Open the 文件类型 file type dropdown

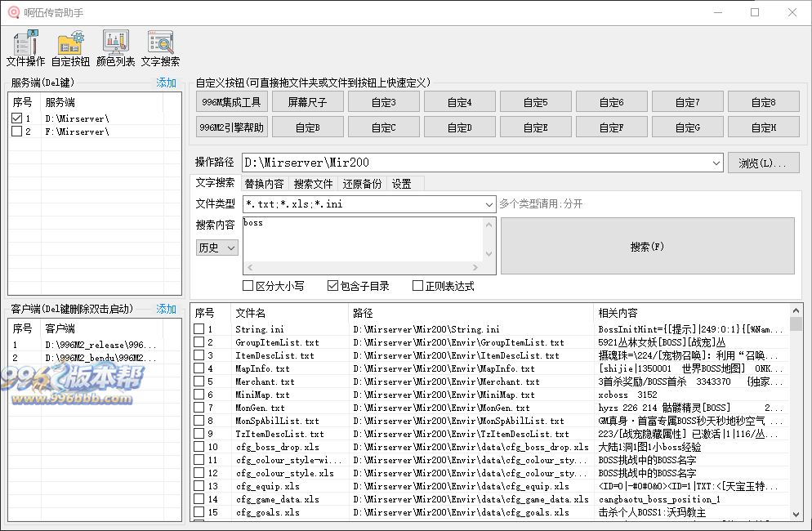click(489, 203)
